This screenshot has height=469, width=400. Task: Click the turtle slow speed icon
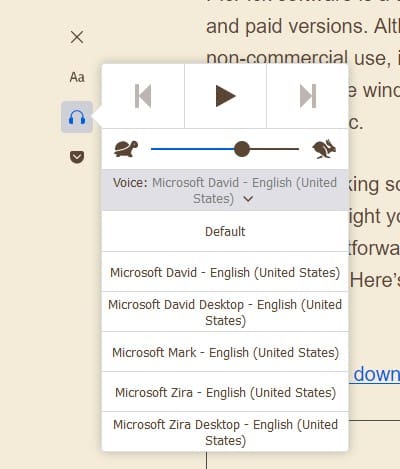point(126,149)
